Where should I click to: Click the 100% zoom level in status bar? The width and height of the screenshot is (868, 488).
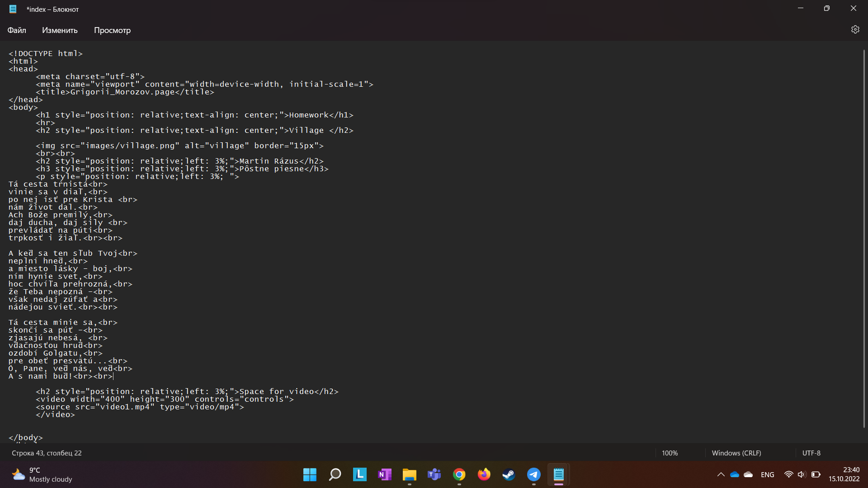point(670,453)
